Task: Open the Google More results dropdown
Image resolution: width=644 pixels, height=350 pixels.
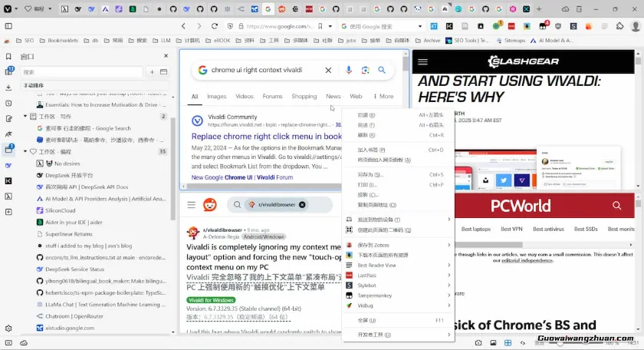Action: [x=383, y=96]
